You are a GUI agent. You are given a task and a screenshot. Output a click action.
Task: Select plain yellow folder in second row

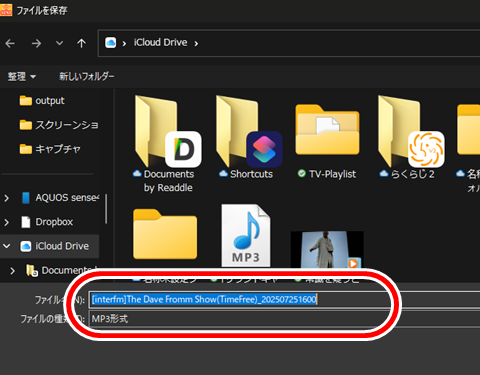pos(165,234)
